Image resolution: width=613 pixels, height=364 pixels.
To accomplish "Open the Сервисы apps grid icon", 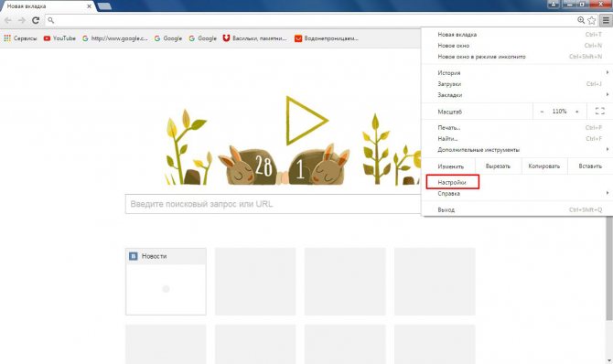I will [7, 38].
